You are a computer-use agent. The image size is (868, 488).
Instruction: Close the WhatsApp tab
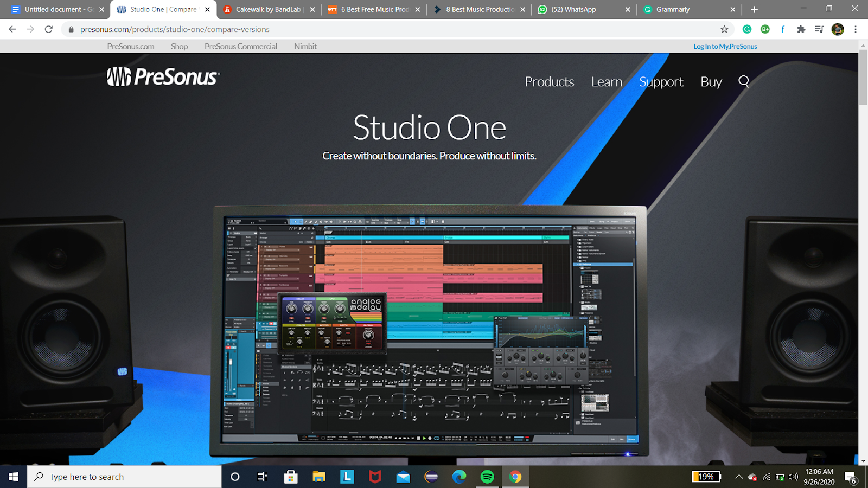point(628,9)
